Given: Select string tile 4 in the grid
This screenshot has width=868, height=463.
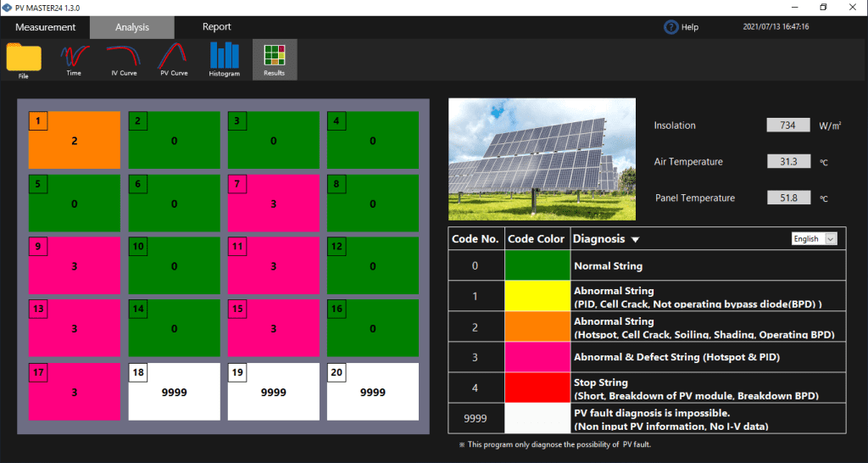Looking at the screenshot, I should 373,140.
